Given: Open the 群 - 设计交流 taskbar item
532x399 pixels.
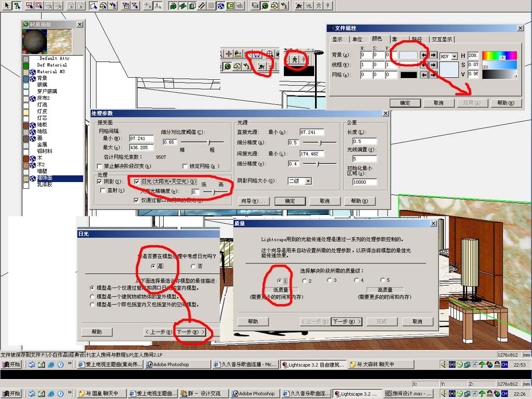Looking at the screenshot, I should coord(203,394).
